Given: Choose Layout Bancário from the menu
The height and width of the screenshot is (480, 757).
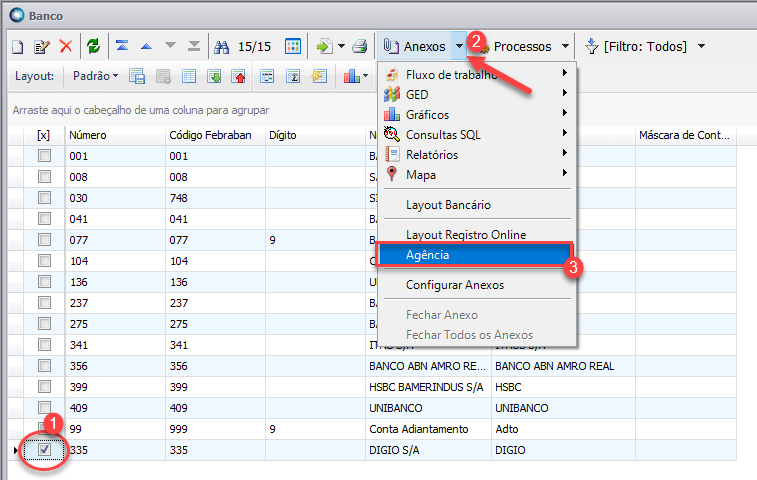Looking at the screenshot, I should 477,205.
